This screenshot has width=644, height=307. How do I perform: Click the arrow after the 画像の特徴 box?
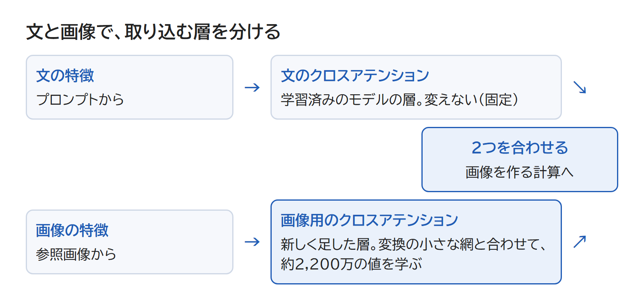252,242
